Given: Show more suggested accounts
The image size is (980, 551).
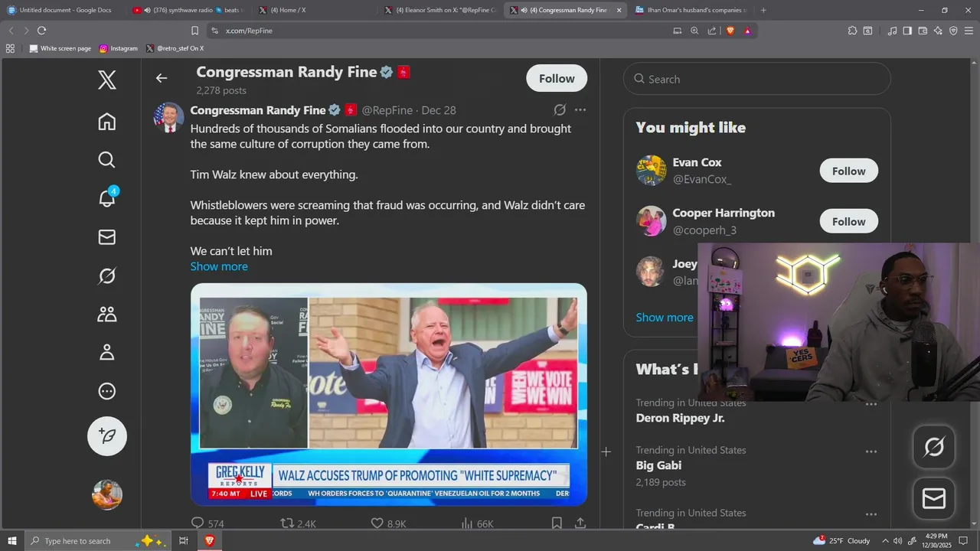Looking at the screenshot, I should (665, 317).
